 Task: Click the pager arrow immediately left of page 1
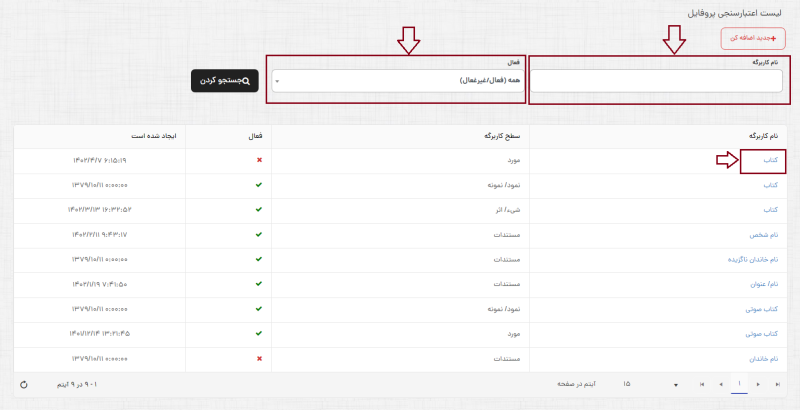coord(720,384)
